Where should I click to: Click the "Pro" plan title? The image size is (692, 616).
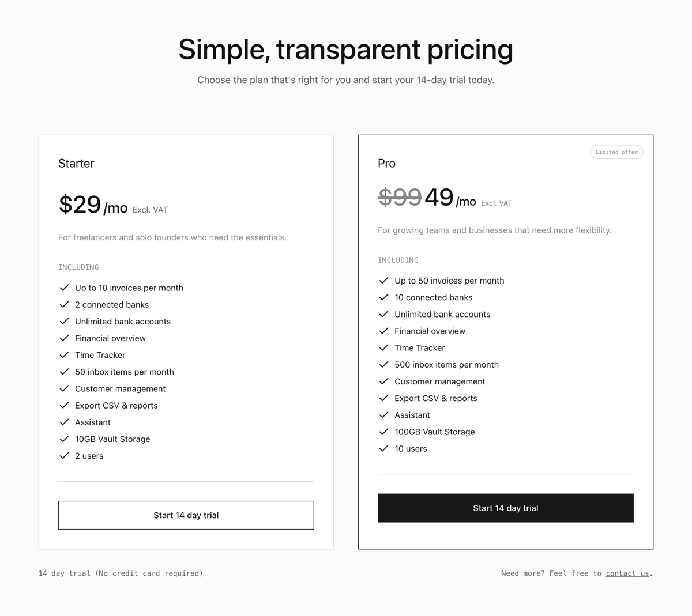click(x=386, y=163)
